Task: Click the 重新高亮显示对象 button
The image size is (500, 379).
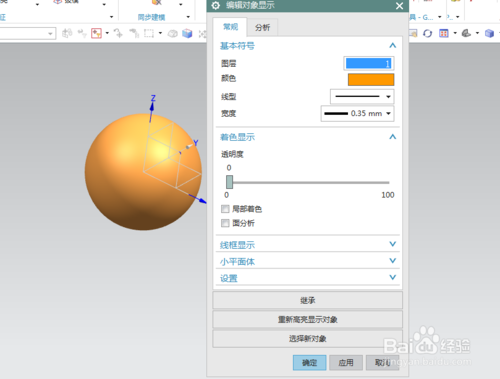Action: [x=308, y=320]
